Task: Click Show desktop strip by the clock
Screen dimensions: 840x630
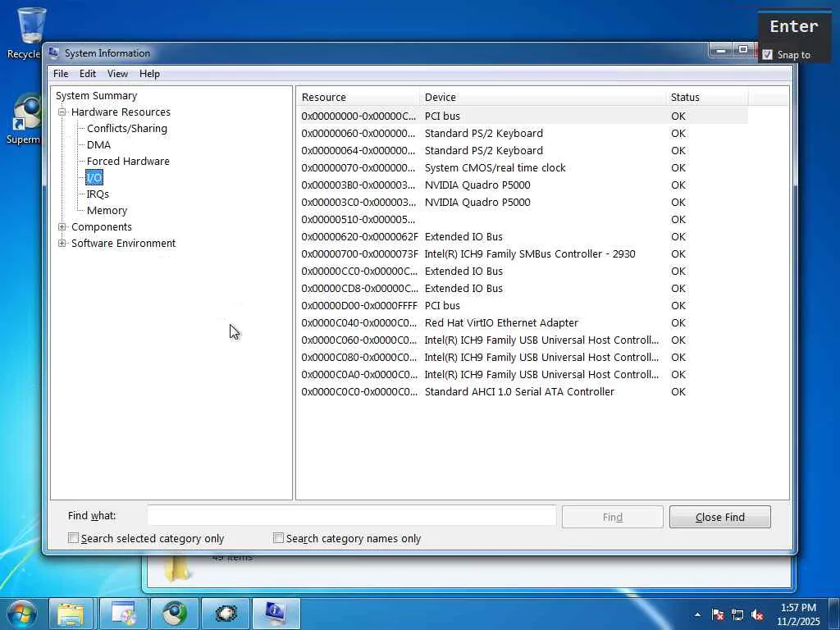Action: (834, 614)
